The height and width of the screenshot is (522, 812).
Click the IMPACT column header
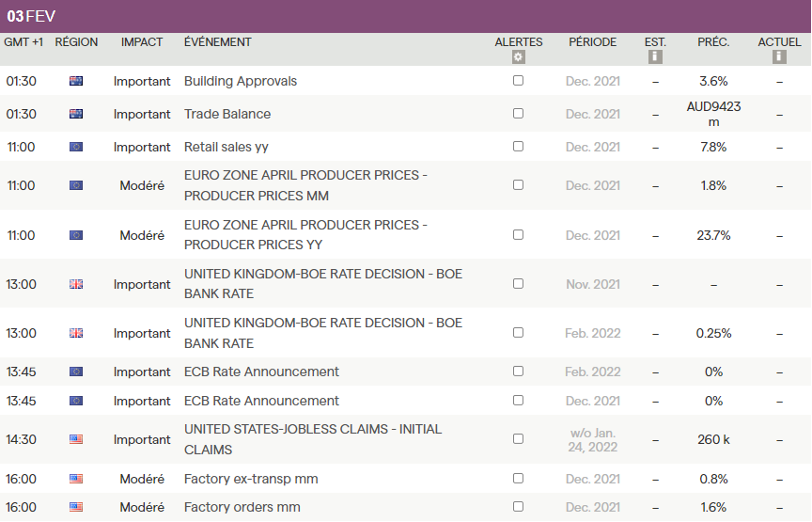(142, 42)
